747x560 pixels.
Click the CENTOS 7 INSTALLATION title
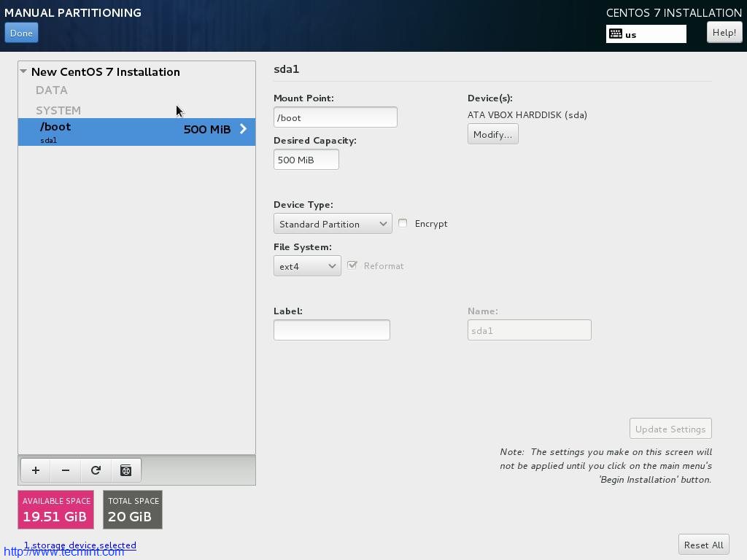[x=673, y=13]
